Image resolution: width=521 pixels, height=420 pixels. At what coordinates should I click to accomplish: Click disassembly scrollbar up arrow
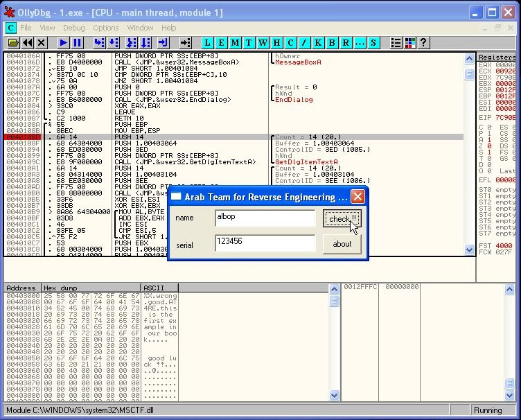pyautogui.click(x=469, y=59)
